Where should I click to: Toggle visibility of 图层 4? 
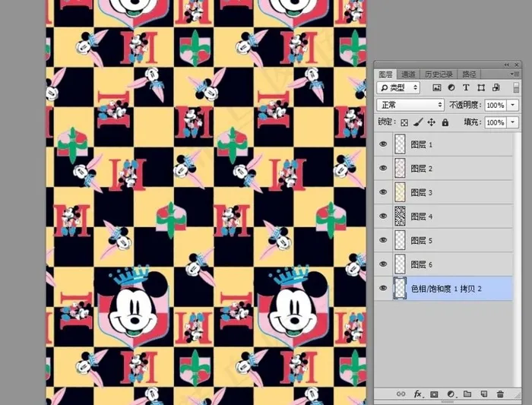[x=383, y=216]
